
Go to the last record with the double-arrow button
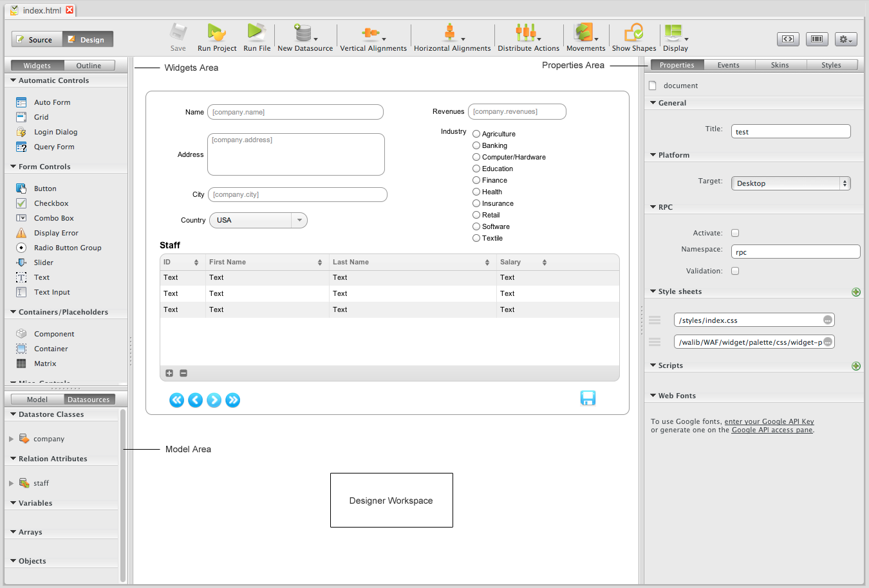(233, 400)
